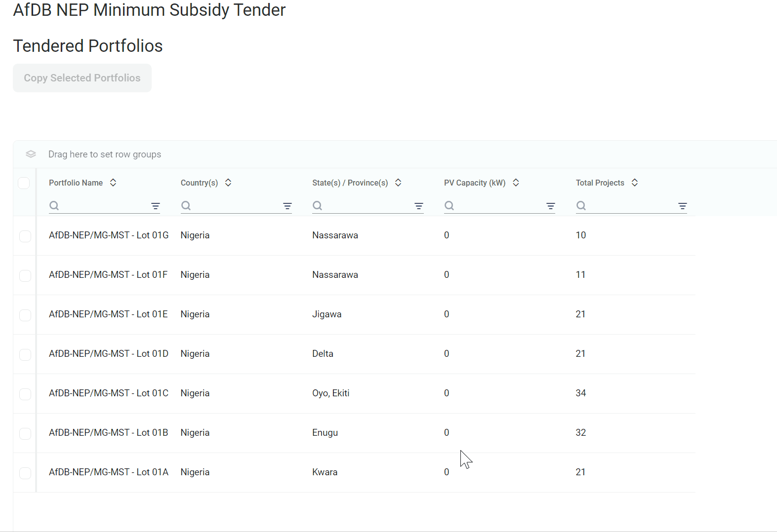
Task: Click the Kwara state cell
Action: pos(325,472)
